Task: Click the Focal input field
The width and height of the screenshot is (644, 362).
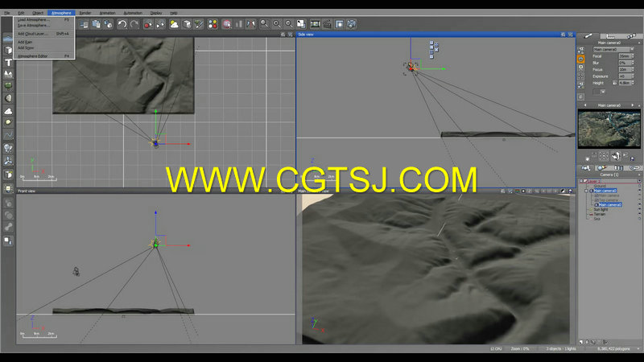Action: click(625, 56)
